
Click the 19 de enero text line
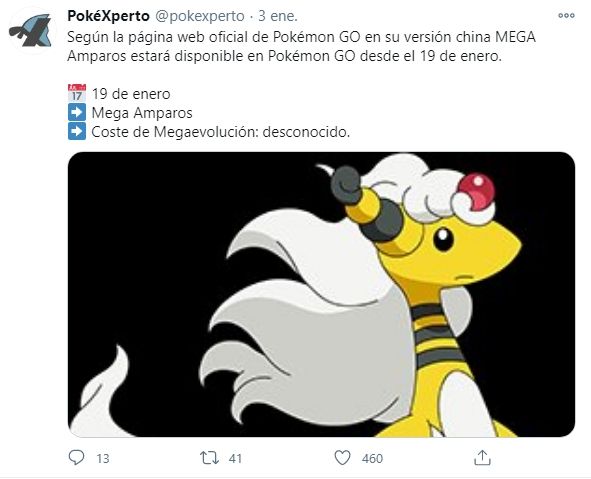coord(131,94)
